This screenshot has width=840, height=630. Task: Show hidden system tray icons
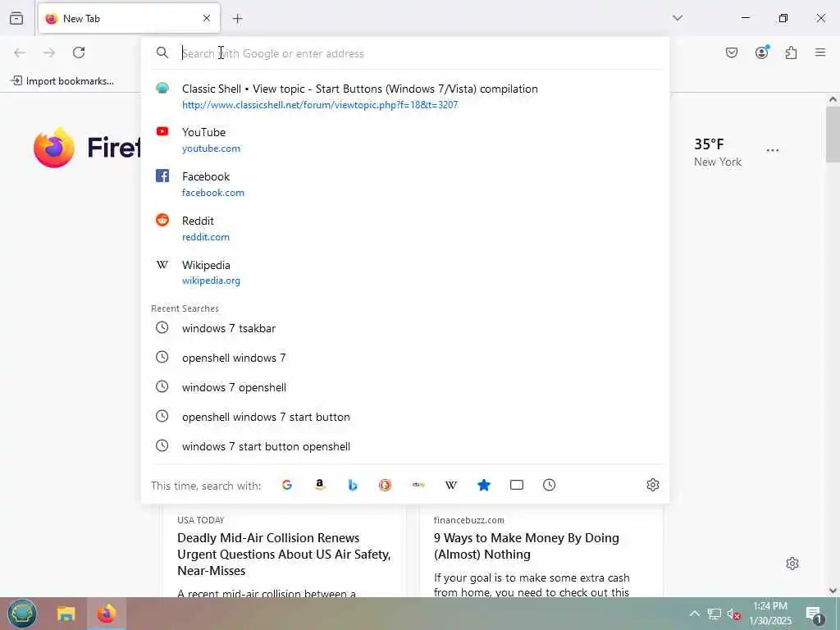tap(694, 614)
